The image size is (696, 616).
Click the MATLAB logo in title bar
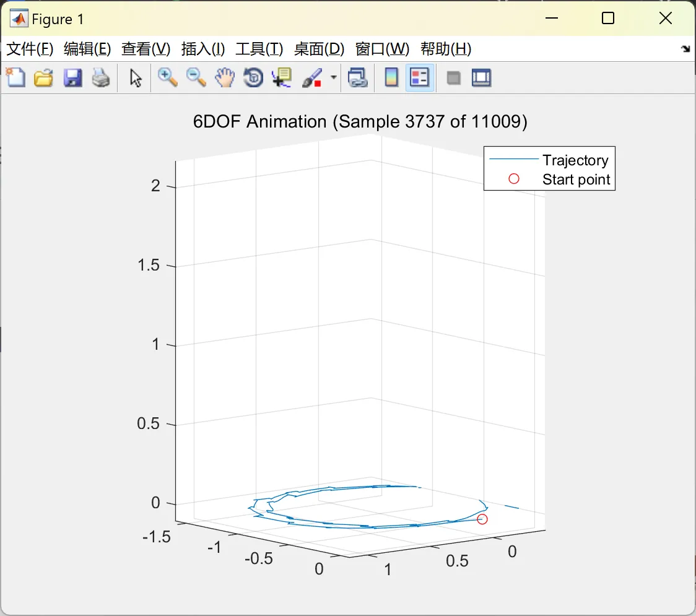coord(19,19)
